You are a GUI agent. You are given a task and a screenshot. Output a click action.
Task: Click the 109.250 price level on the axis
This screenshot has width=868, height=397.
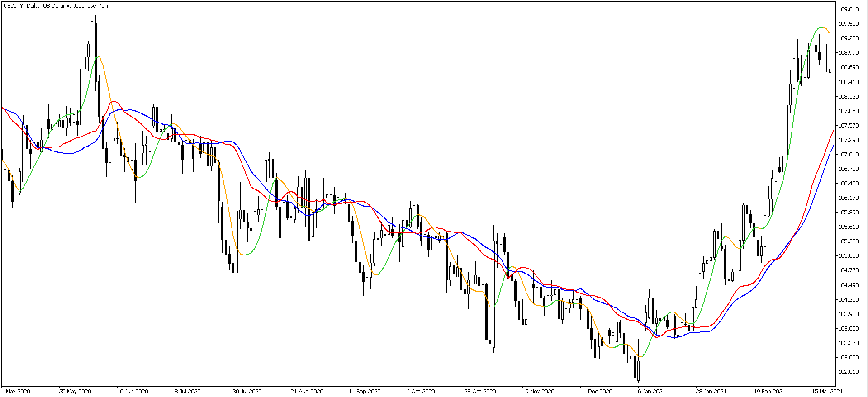848,38
